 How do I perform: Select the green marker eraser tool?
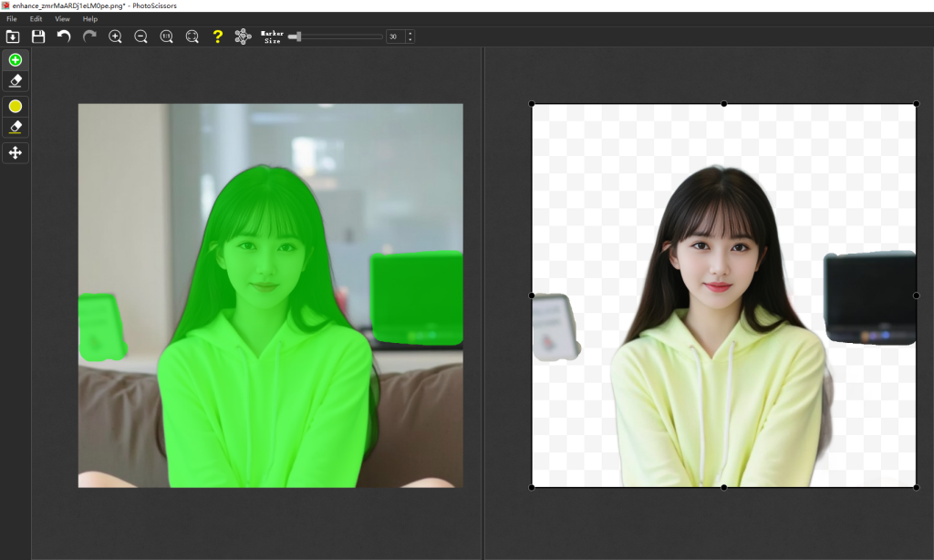(15, 81)
